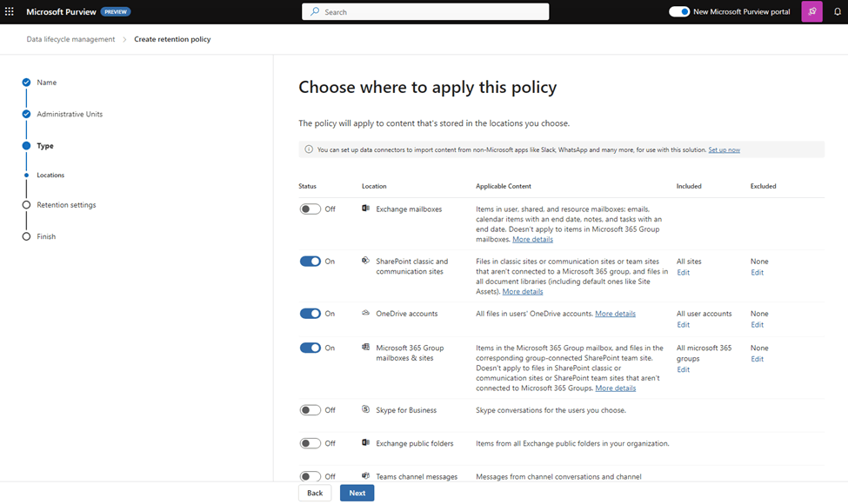Click the OneDrive accounts cloud icon
Screen dimensions: 848x504
click(x=365, y=313)
